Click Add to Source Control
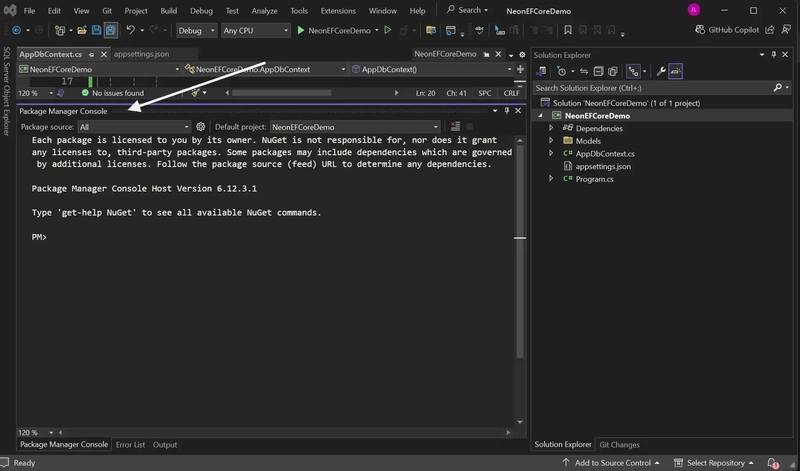This screenshot has height=471, width=800. (x=611, y=462)
